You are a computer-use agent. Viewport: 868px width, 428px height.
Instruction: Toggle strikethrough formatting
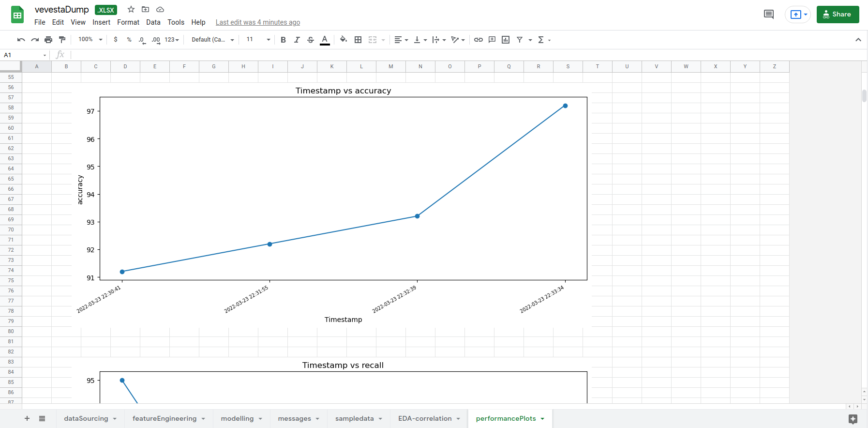click(x=311, y=40)
